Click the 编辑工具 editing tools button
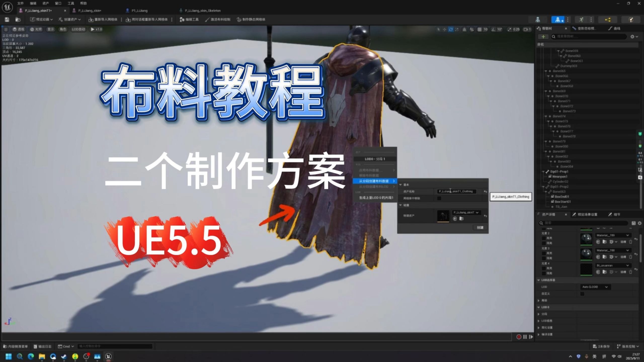The height and width of the screenshot is (362, 644). [x=189, y=19]
